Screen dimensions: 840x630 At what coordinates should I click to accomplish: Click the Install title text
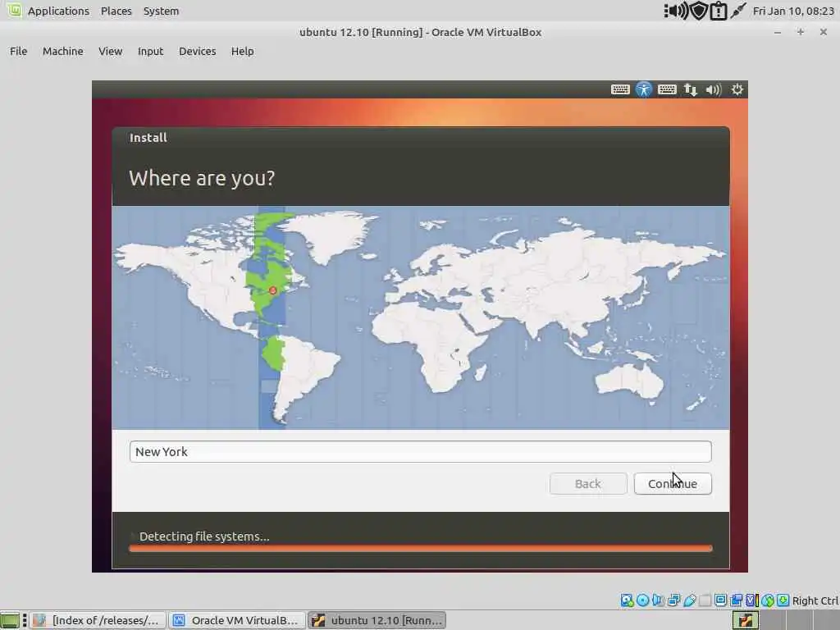point(148,138)
